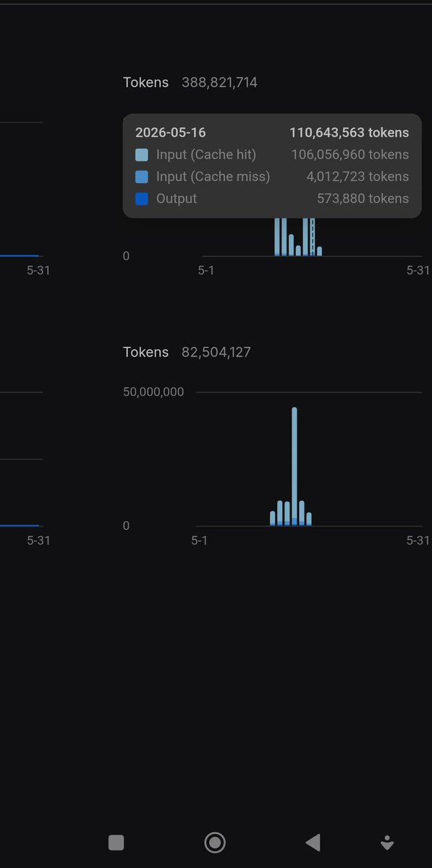This screenshot has height=868, width=432.
Task: Select the dashed highlighted bar in the upper token chart
Action: [312, 237]
